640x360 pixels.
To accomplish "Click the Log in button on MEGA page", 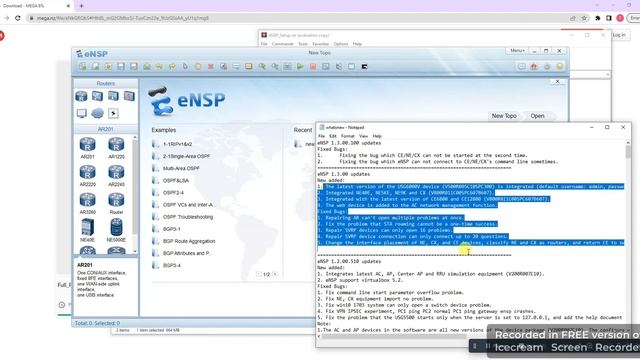I will tap(619, 35).
